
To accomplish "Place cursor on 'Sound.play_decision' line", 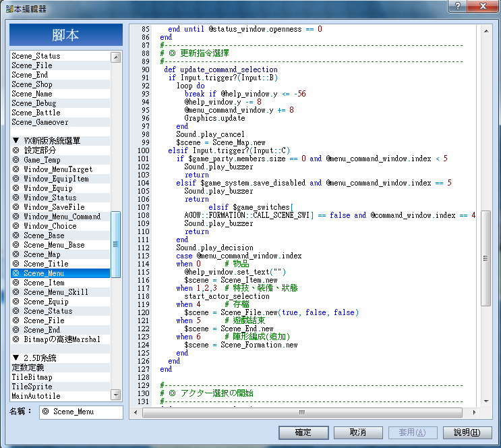I will (x=214, y=248).
